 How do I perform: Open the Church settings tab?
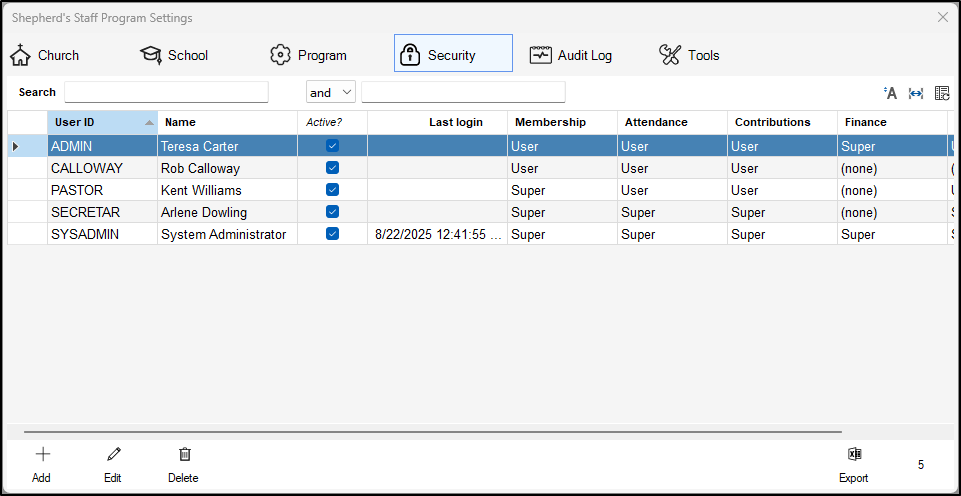point(44,55)
